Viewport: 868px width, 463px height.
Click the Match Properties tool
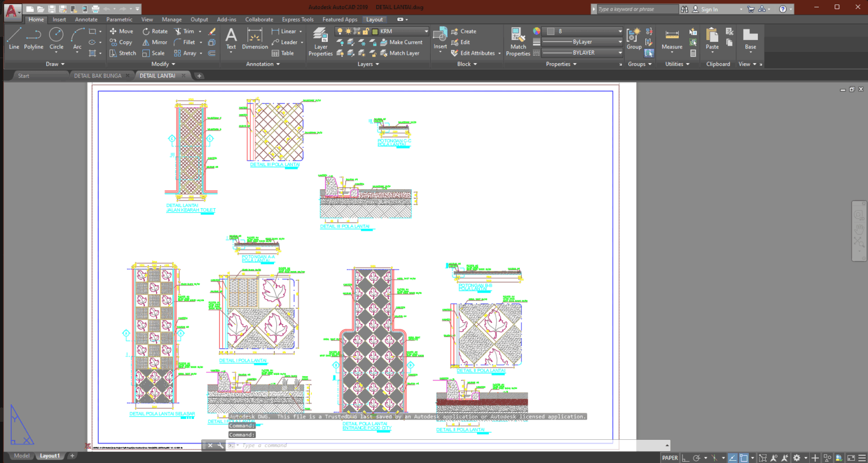click(x=517, y=42)
